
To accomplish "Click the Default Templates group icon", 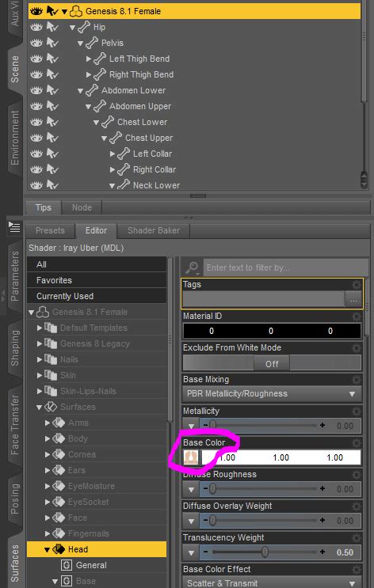I will (x=51, y=328).
